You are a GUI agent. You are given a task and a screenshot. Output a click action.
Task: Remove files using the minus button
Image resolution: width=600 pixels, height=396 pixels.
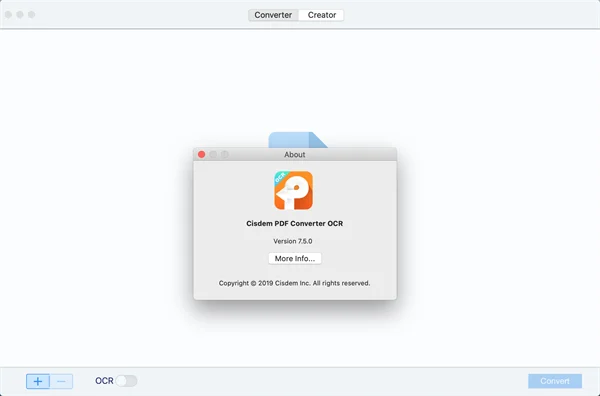[x=61, y=381]
